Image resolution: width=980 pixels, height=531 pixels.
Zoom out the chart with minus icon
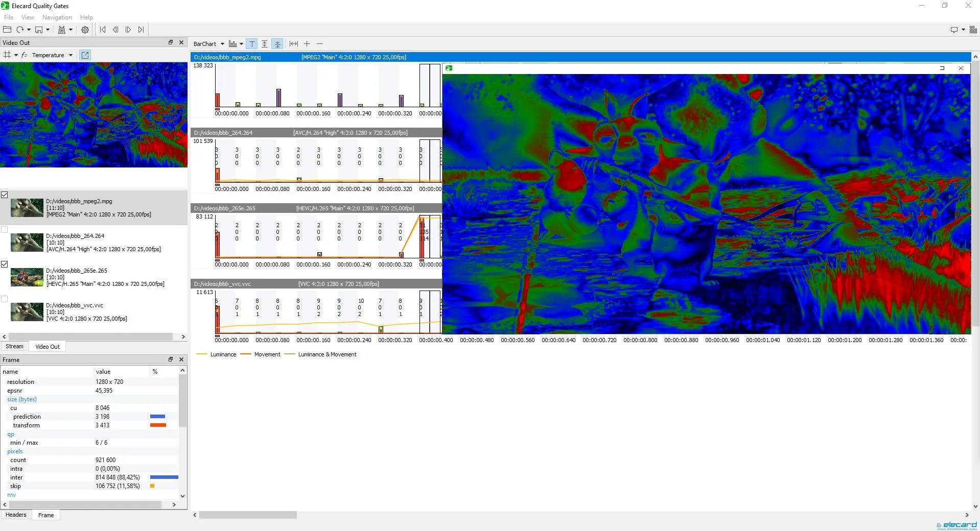pyautogui.click(x=319, y=44)
